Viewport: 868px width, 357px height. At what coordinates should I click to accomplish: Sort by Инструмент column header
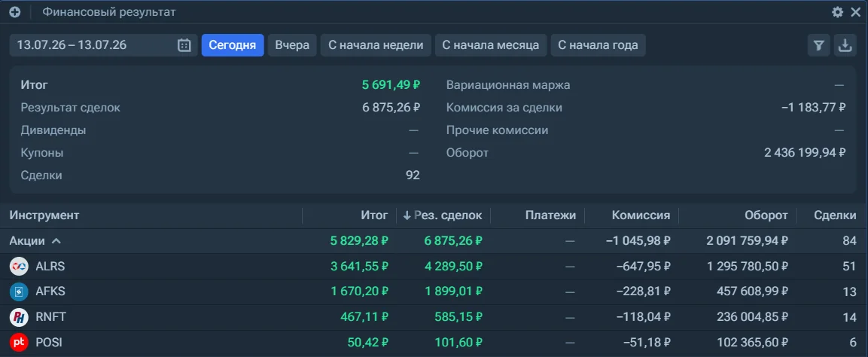pyautogui.click(x=44, y=215)
